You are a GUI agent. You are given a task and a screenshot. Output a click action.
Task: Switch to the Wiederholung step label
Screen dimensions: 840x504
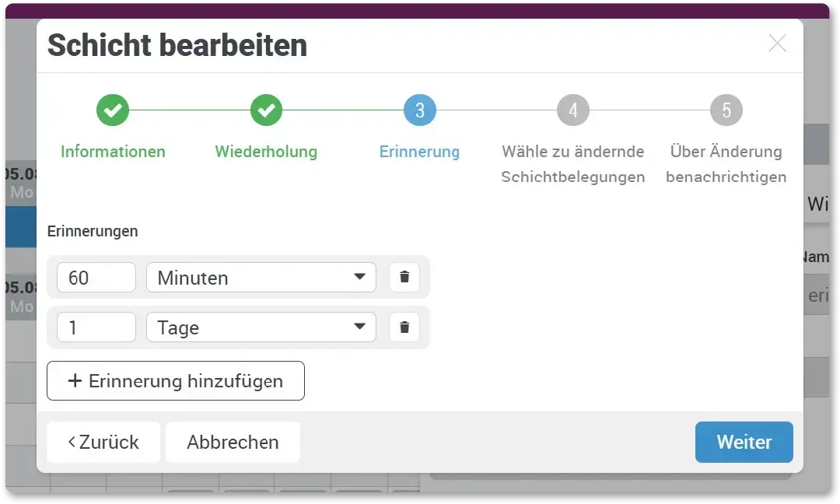point(266,152)
